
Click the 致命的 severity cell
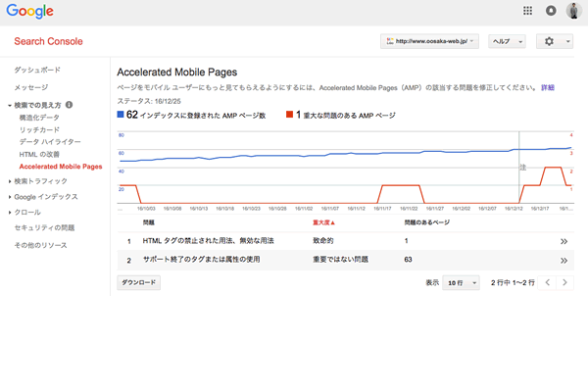[322, 241]
